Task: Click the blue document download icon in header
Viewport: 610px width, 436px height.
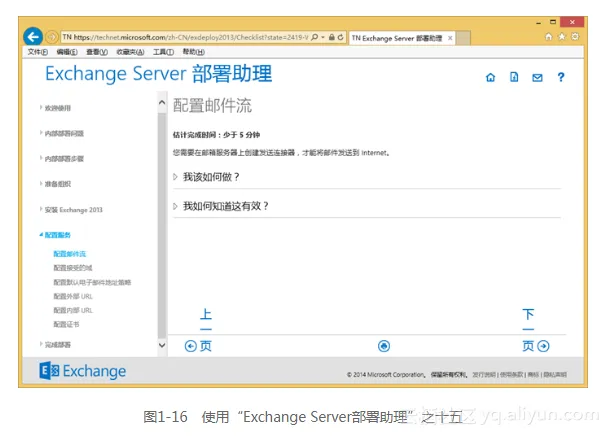Action: pyautogui.click(x=514, y=77)
